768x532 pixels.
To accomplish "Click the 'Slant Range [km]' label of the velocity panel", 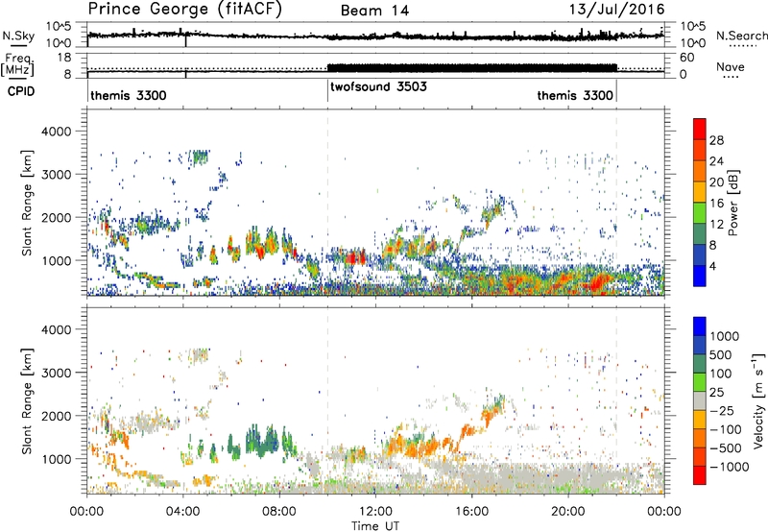I will [x=28, y=401].
